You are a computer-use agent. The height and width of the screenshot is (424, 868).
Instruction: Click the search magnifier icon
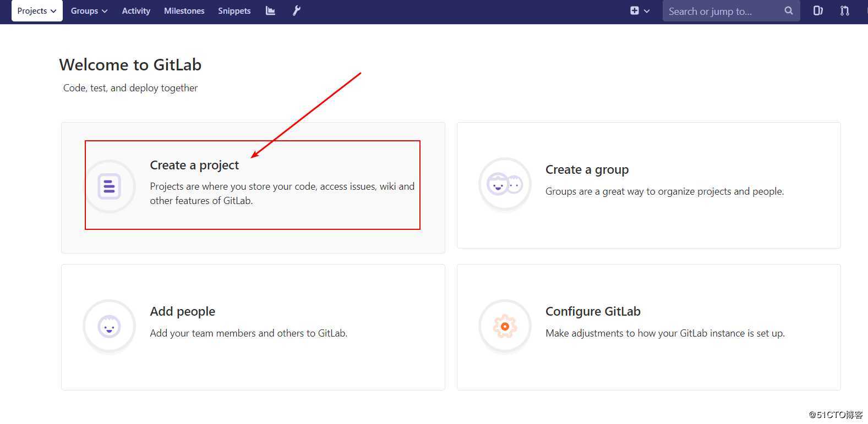(788, 11)
